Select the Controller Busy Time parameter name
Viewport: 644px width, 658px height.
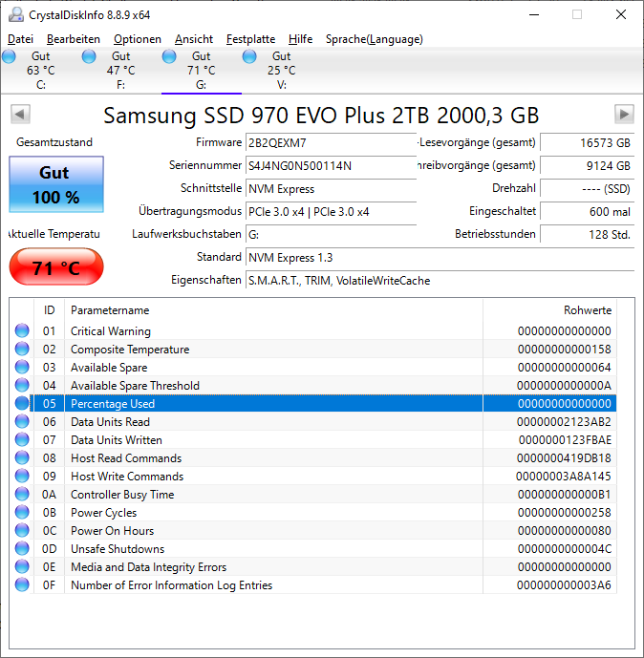[122, 495]
